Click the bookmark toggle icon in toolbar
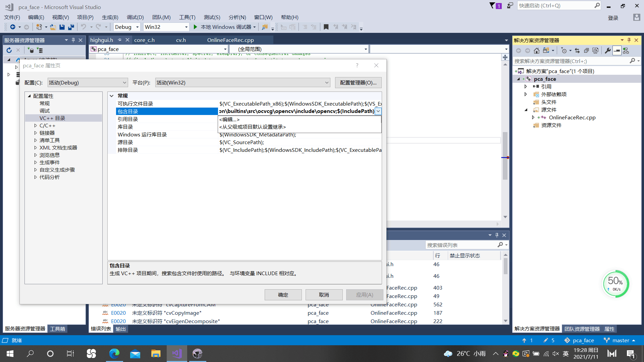Viewport: 644px width, 362px height. click(326, 27)
